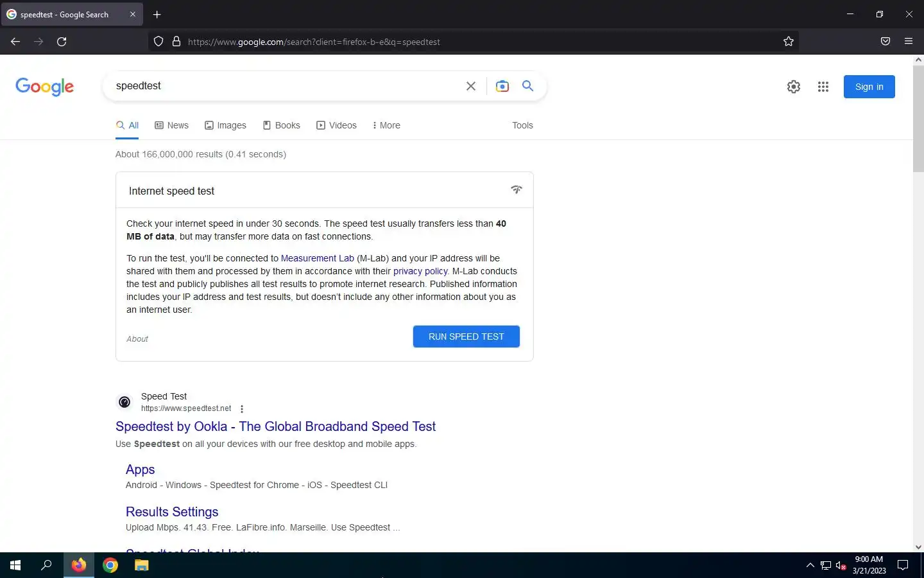Open search Tools

click(x=522, y=125)
